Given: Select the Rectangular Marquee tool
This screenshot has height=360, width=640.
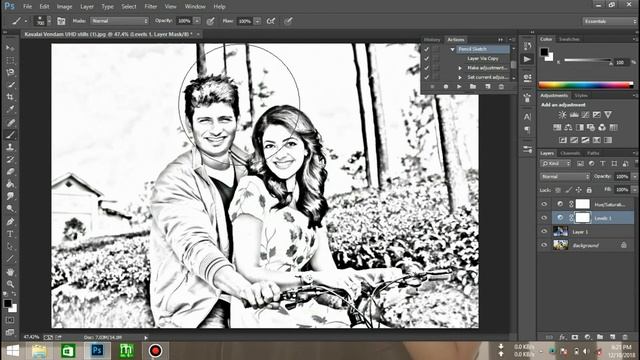Looking at the screenshot, I should tap(10, 60).
